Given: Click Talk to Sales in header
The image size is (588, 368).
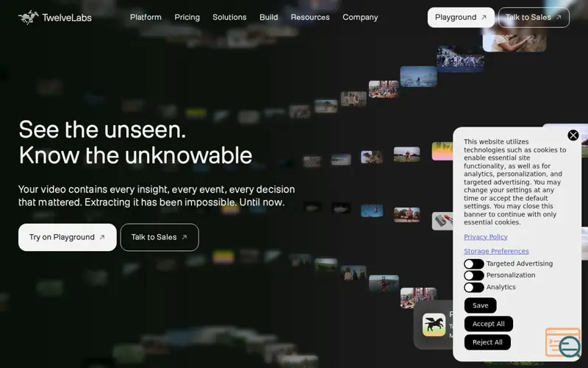Looking at the screenshot, I should [x=534, y=17].
